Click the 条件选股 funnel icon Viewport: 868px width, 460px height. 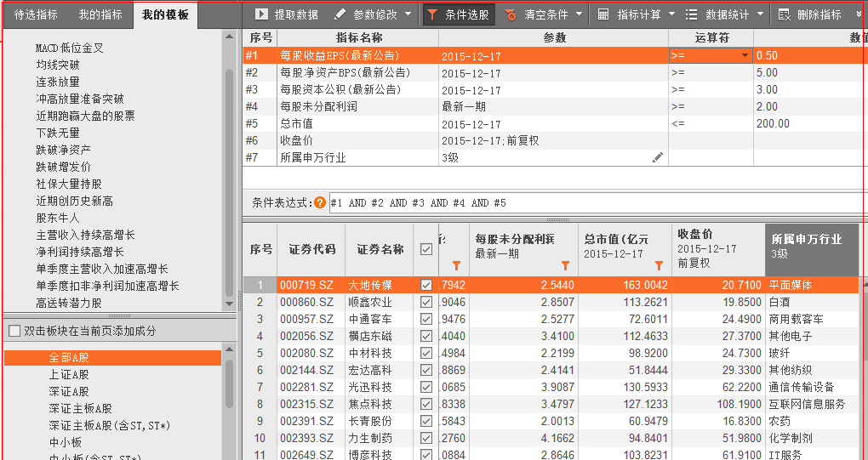(x=432, y=14)
